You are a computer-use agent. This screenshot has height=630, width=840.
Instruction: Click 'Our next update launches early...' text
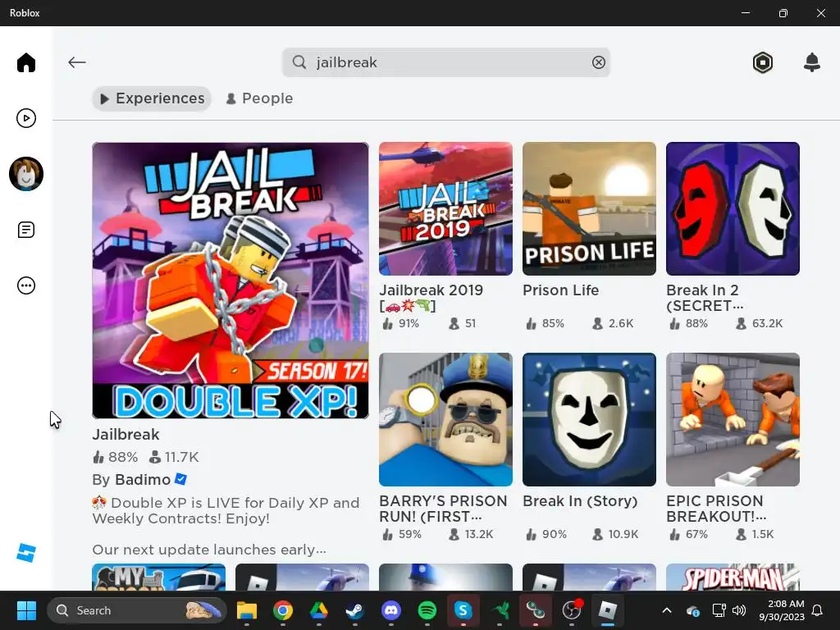pyautogui.click(x=209, y=550)
